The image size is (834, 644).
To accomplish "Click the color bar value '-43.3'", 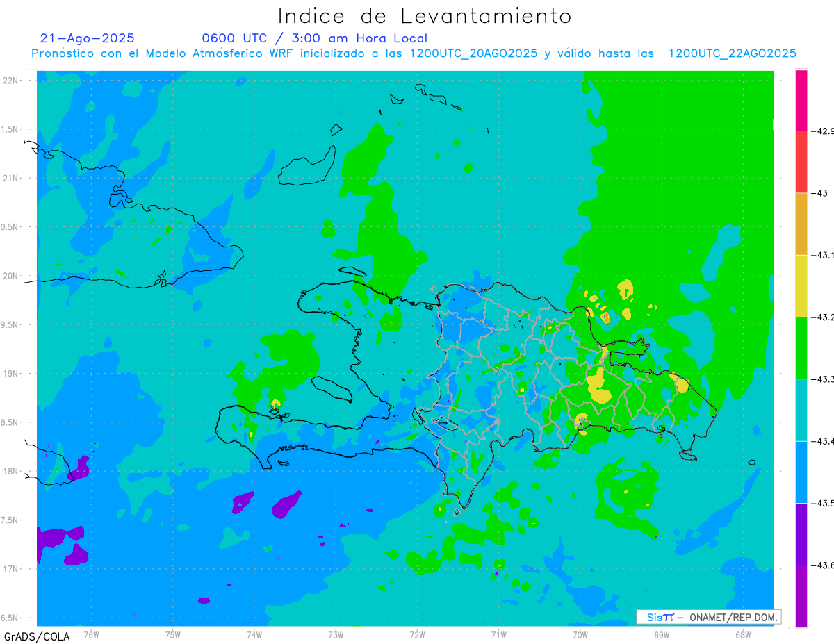I will [823, 379].
